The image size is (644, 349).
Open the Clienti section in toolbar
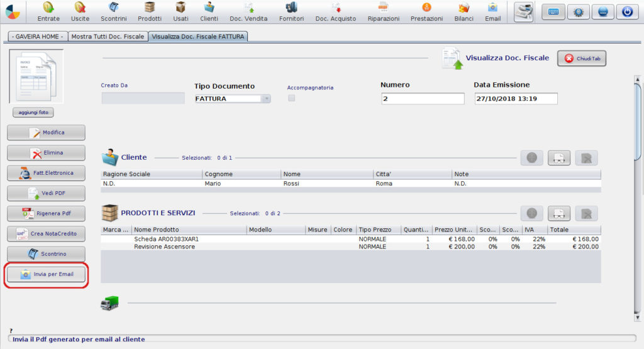click(x=209, y=11)
